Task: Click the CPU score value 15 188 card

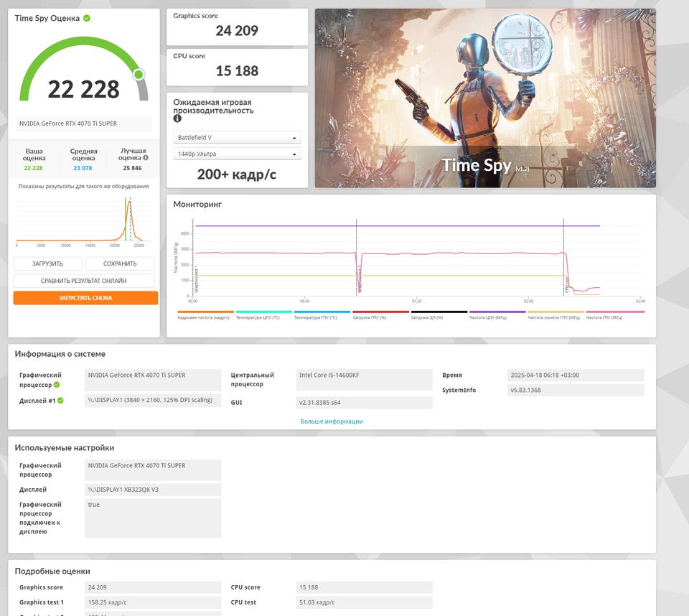Action: click(x=238, y=67)
